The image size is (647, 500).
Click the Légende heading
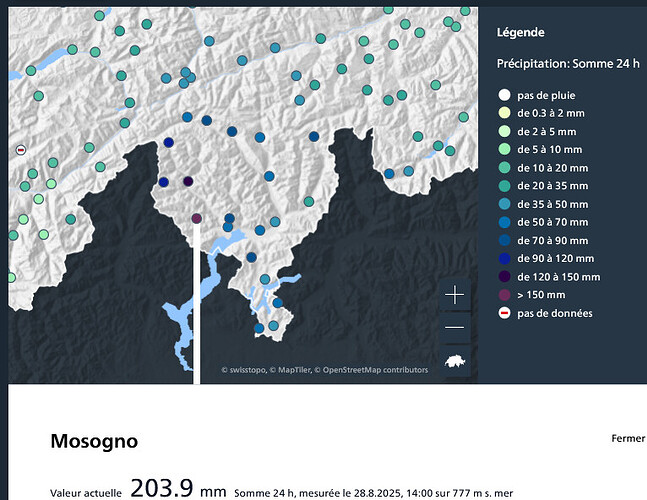[521, 32]
